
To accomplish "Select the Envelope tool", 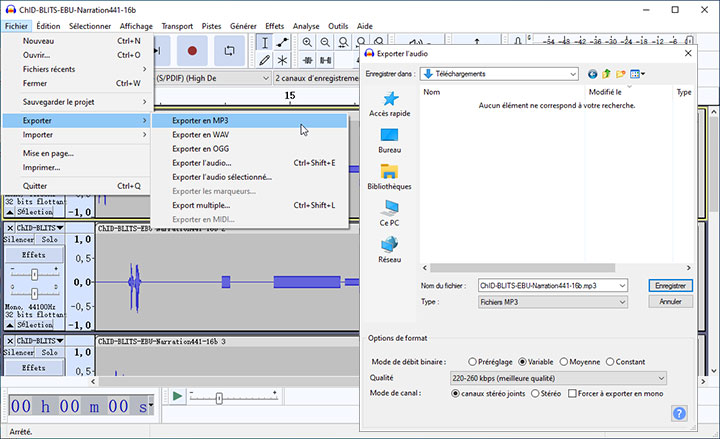I will [283, 42].
